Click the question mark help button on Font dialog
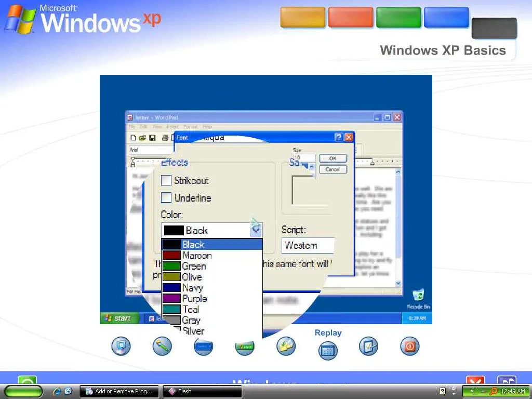Image resolution: width=532 pixels, height=399 pixels. point(338,137)
